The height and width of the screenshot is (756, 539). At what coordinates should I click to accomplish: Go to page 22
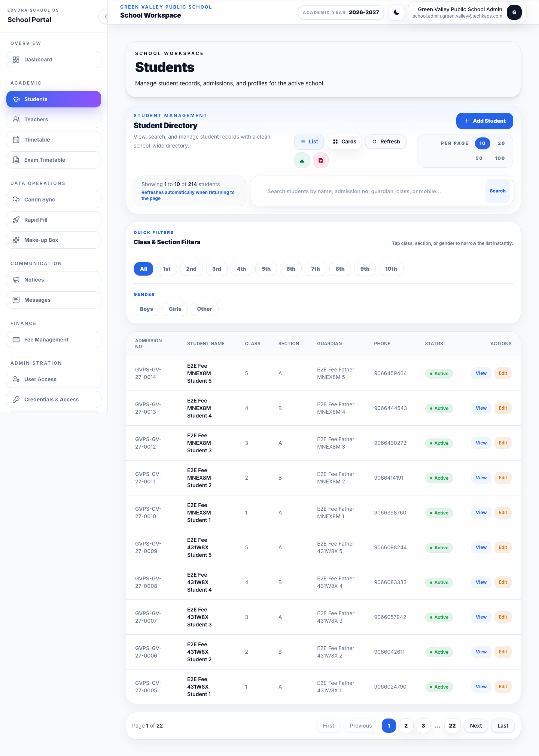coord(453,726)
